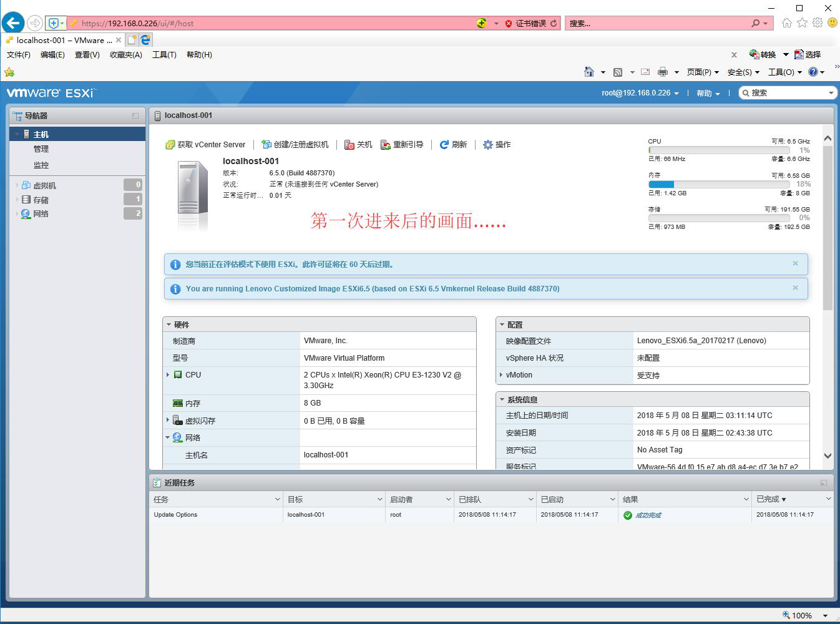Image resolution: width=840 pixels, height=624 pixels.
Task: Open the Favorites star icon at top right
Action: pyautogui.click(x=802, y=23)
